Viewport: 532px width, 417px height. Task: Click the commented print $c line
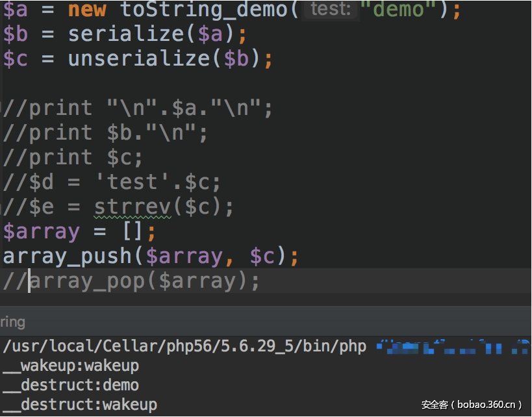pyautogui.click(x=73, y=157)
